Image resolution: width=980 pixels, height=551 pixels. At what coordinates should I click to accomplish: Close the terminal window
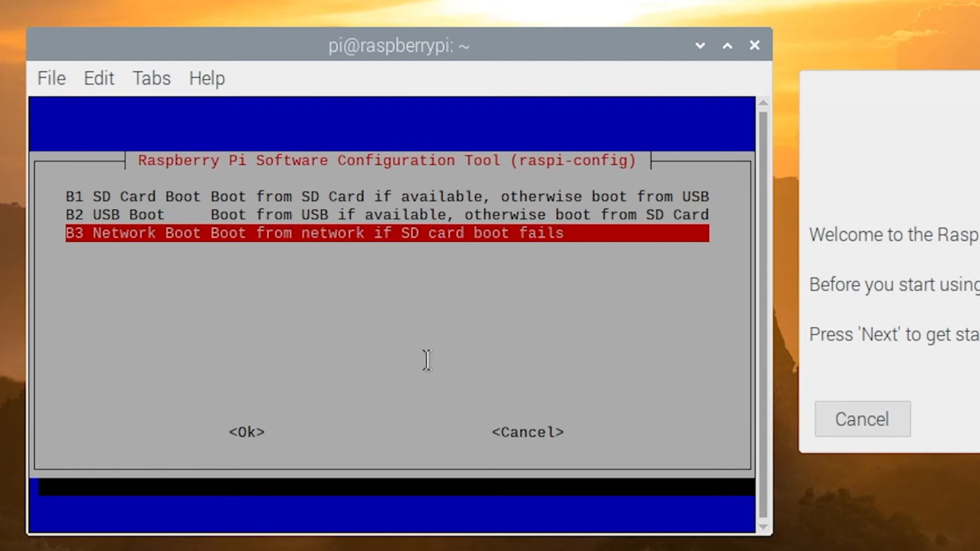click(754, 45)
